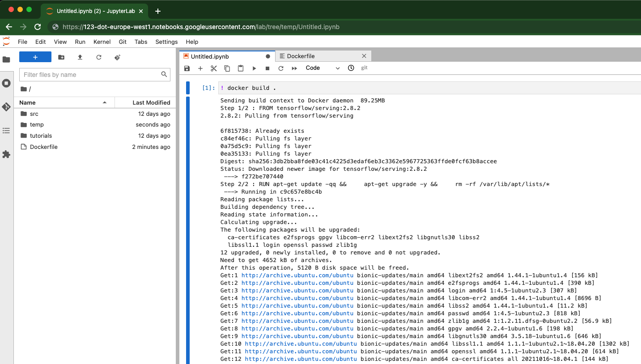
Task: Collapse the docker build input cell
Action: pyautogui.click(x=188, y=88)
